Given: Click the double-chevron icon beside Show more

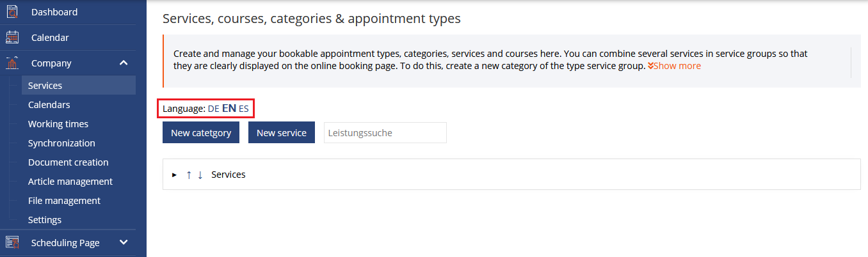Looking at the screenshot, I should click(x=650, y=66).
